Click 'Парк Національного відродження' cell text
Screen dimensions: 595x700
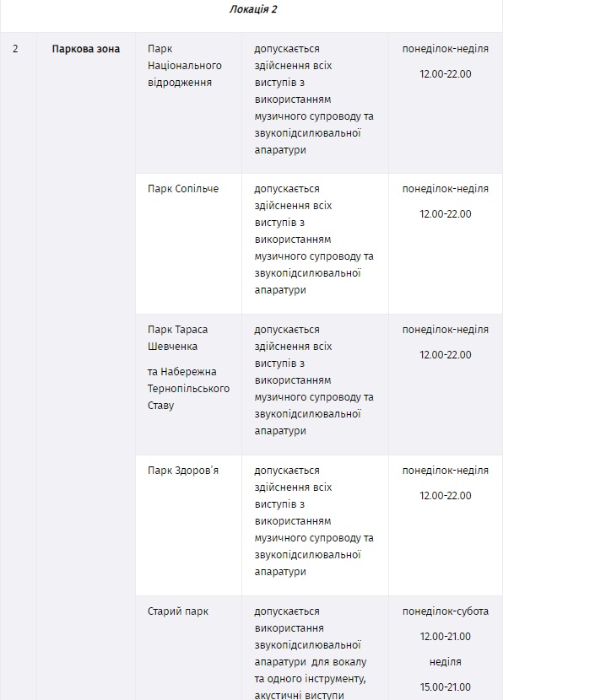[185, 66]
